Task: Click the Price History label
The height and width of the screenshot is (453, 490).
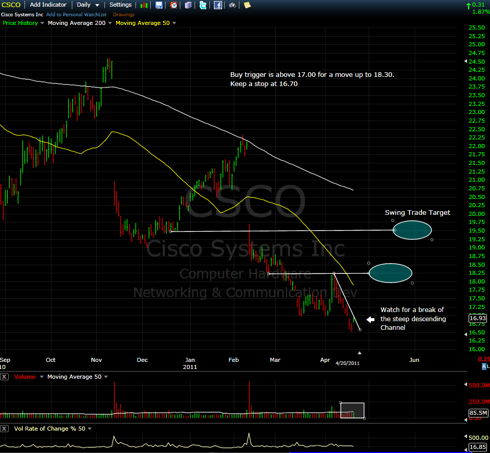Action: pos(20,23)
